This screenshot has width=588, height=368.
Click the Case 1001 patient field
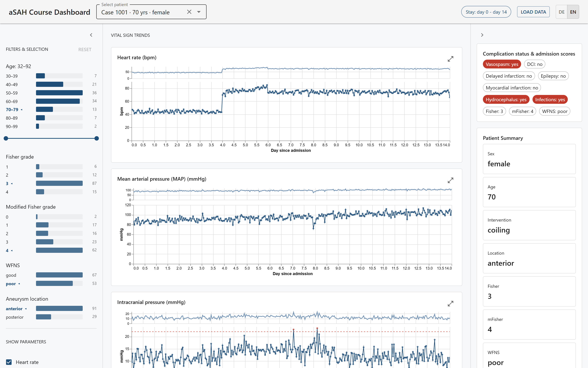point(151,12)
